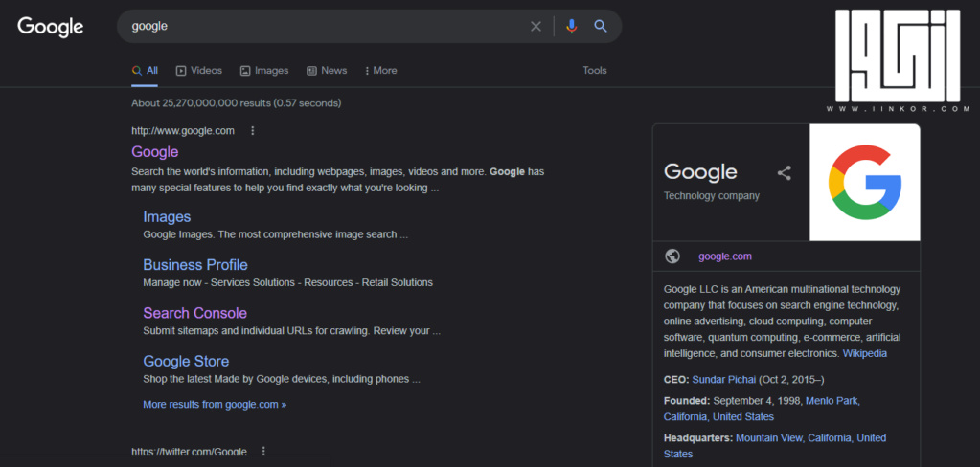Open options for the twitter.com/Google result
Viewport: 980px width, 467px height.
pos(263,451)
